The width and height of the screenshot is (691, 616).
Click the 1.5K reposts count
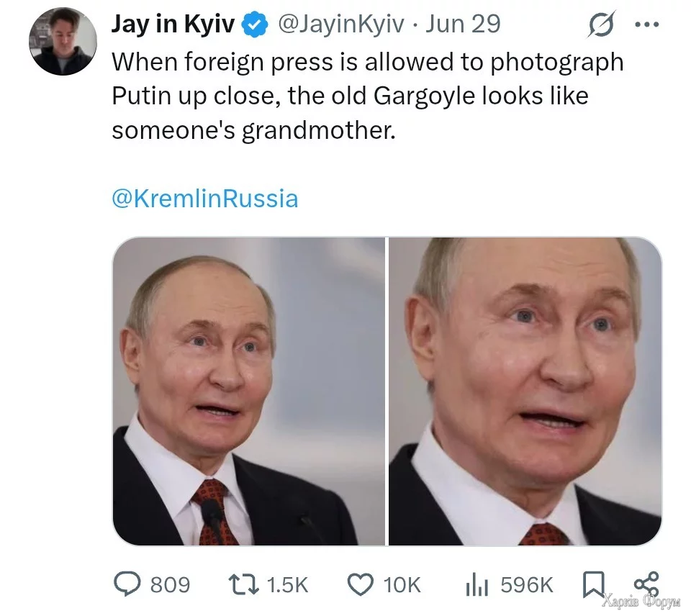tap(287, 584)
